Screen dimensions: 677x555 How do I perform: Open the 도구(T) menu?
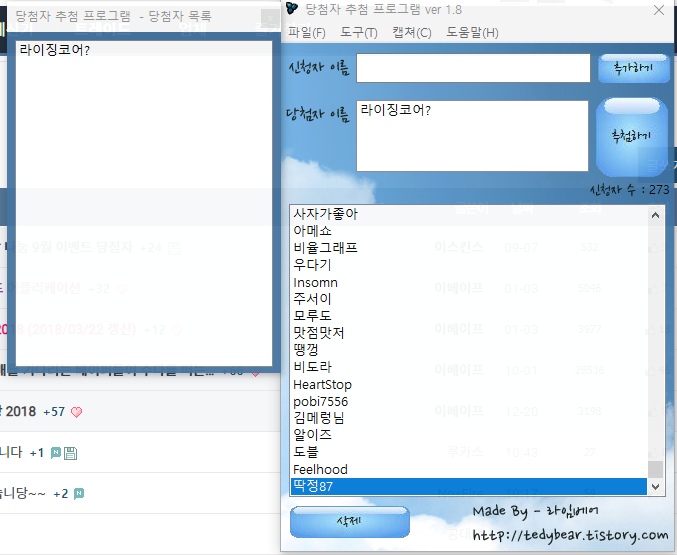(359, 33)
